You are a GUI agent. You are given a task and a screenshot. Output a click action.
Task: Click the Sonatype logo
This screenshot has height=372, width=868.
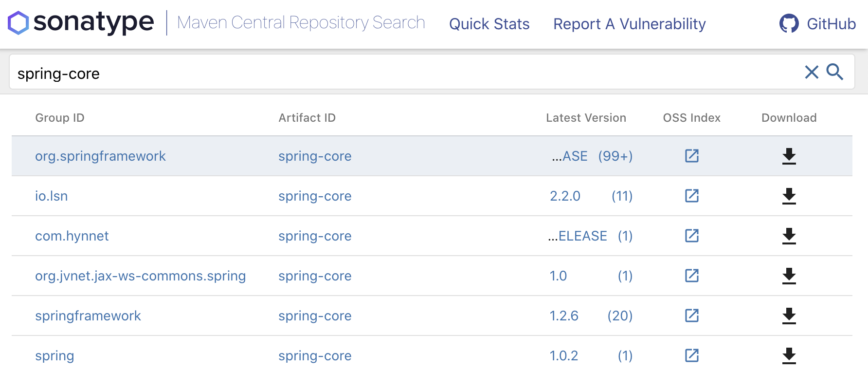coord(81,23)
